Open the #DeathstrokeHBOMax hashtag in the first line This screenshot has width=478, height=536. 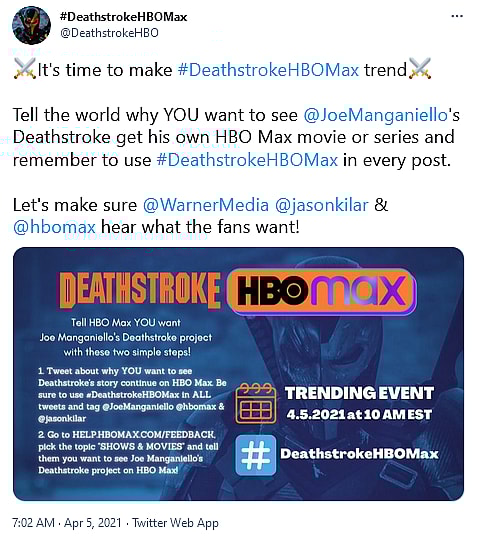tap(268, 70)
